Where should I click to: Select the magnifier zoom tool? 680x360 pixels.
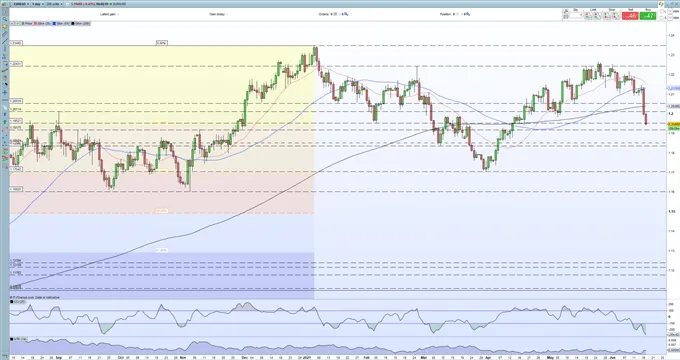tap(5, 19)
